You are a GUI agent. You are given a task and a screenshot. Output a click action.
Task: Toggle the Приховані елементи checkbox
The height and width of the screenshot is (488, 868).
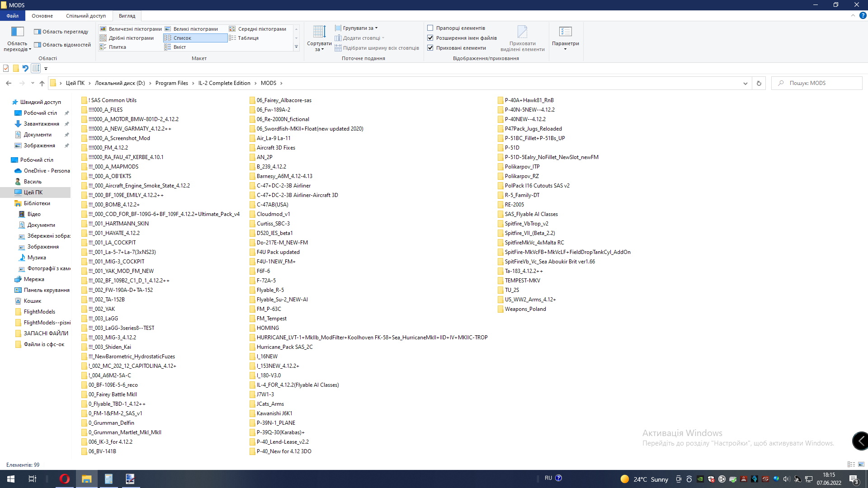coord(430,48)
